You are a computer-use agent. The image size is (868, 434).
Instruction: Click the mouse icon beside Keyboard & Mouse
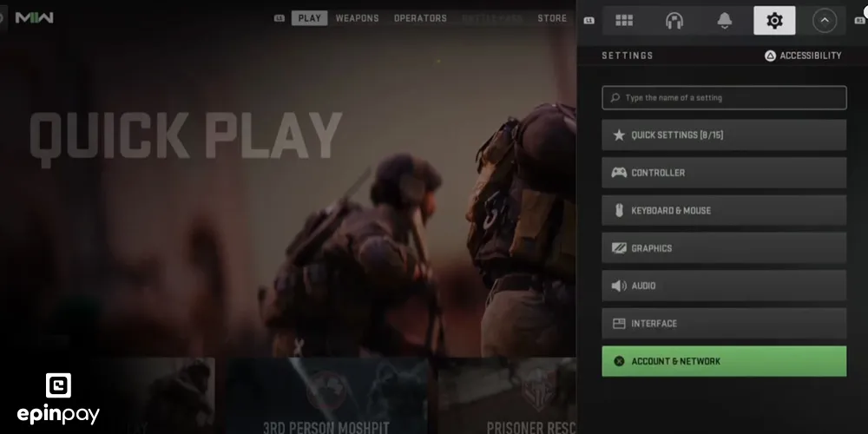pos(619,210)
